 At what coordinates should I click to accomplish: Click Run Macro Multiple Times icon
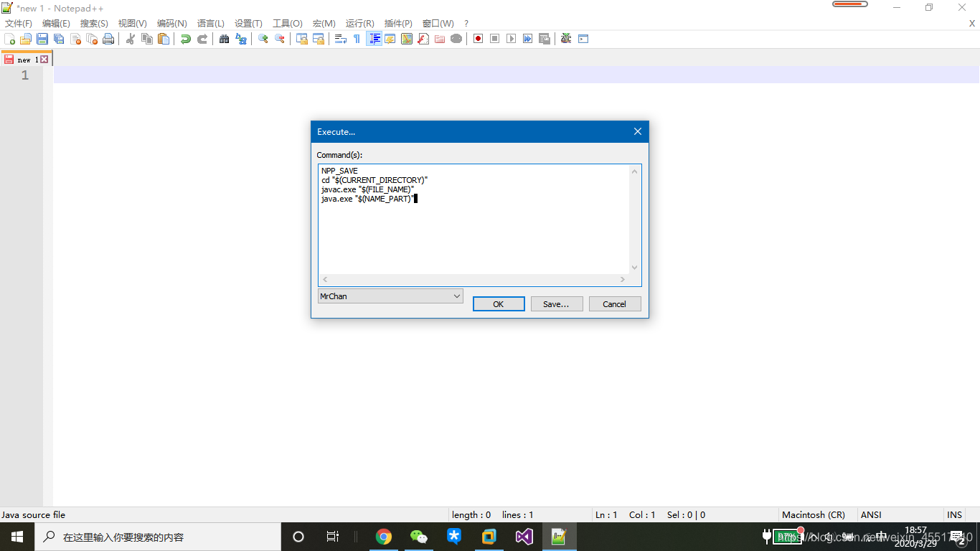click(528, 39)
